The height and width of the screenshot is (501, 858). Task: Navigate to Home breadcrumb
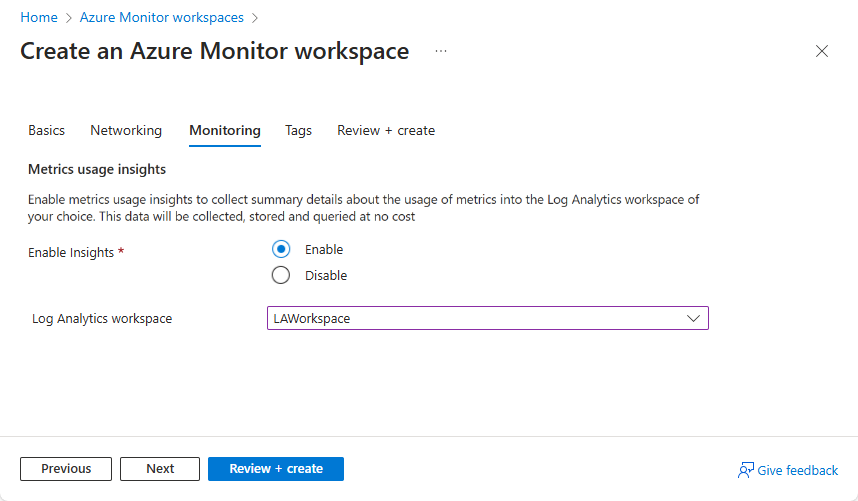click(38, 18)
